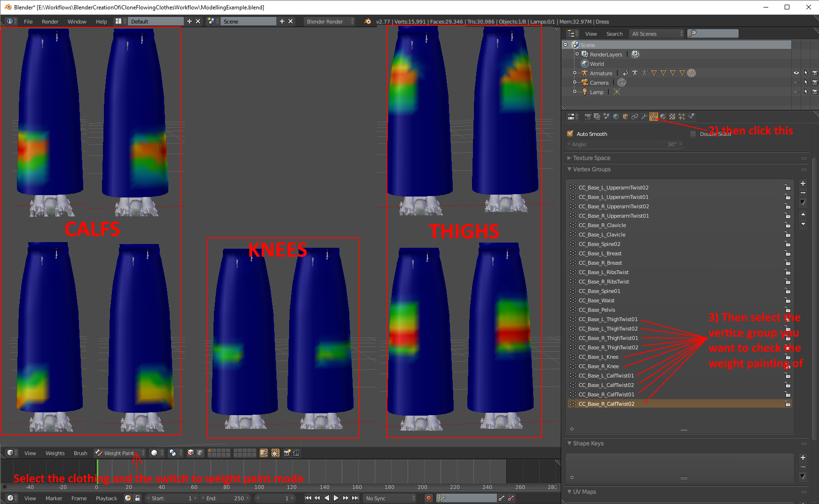The width and height of the screenshot is (819, 504).
Task: Expand the Texture Space panel
Action: coord(591,158)
